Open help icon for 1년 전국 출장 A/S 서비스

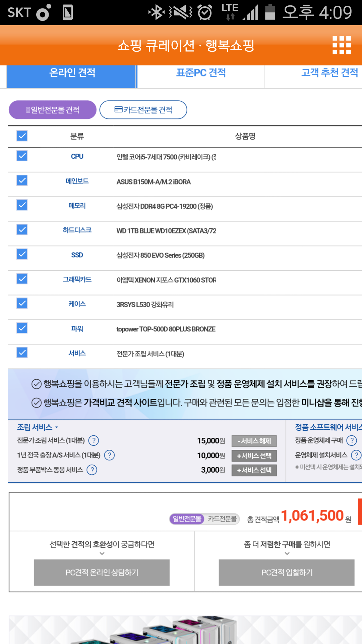[110, 455]
